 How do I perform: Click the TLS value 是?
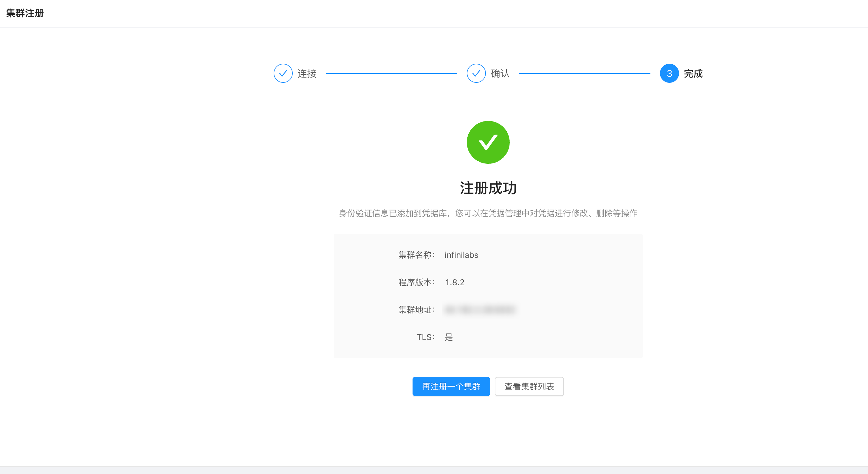(449, 337)
